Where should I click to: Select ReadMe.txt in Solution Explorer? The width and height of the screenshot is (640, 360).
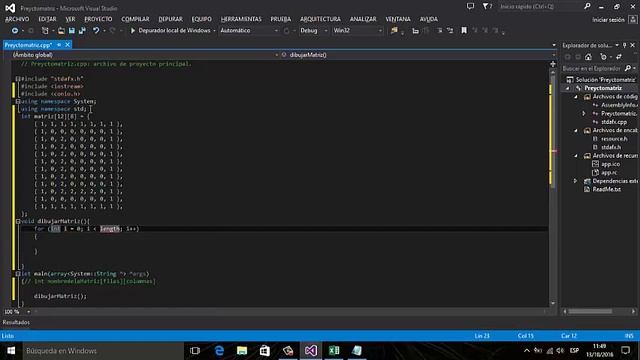pos(607,189)
